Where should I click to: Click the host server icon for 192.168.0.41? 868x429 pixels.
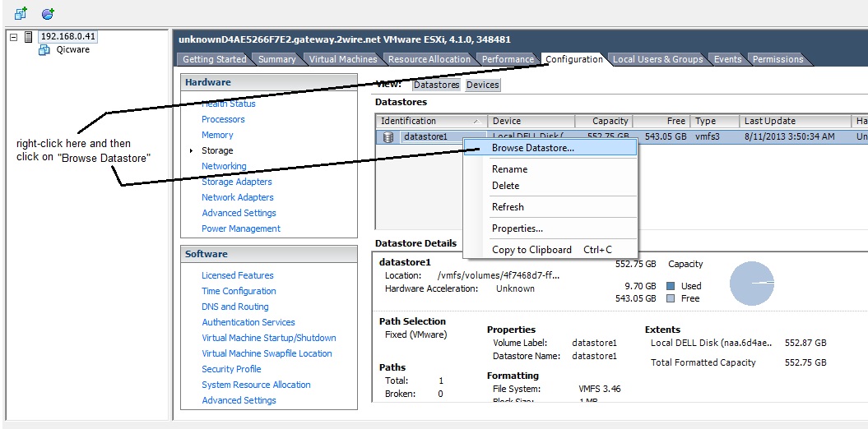click(x=29, y=37)
